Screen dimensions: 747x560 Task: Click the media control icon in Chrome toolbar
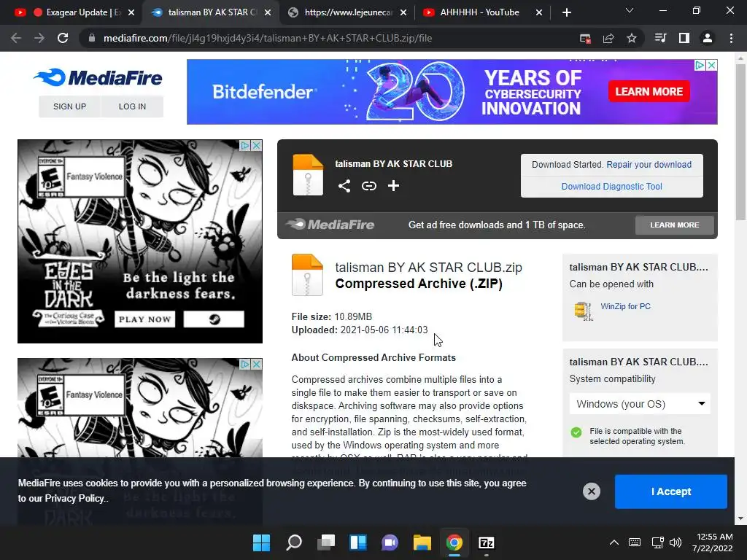(660, 38)
